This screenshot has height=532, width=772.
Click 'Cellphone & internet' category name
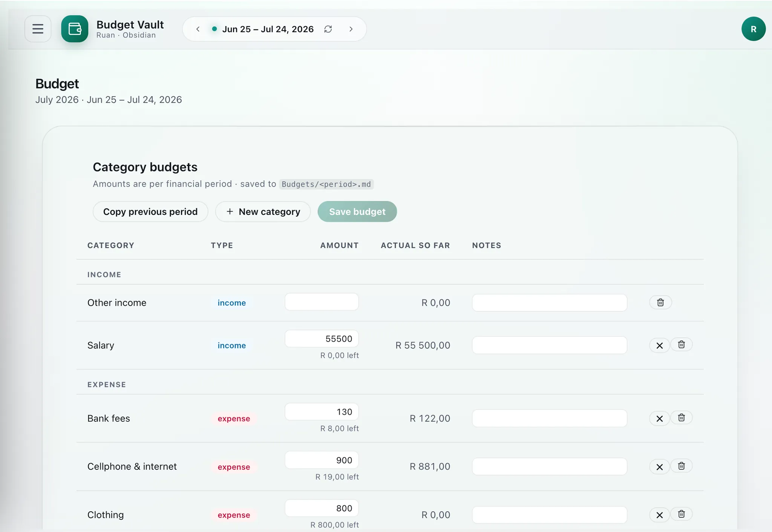pos(132,467)
